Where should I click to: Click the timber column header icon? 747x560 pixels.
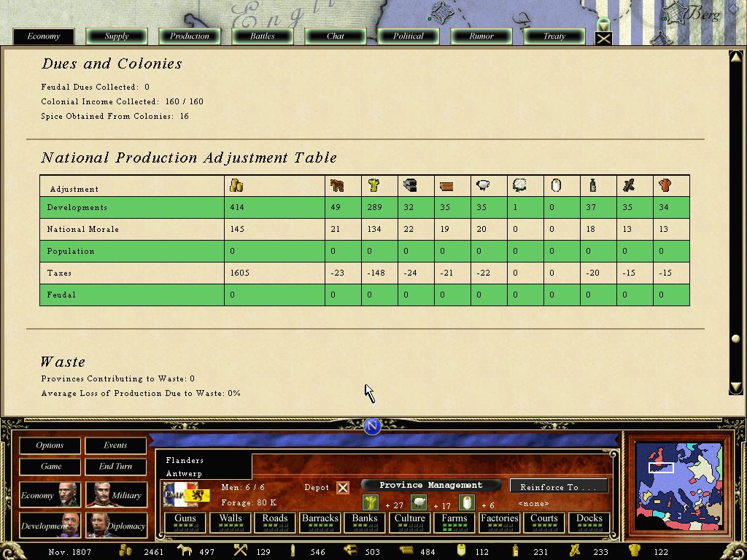click(446, 186)
